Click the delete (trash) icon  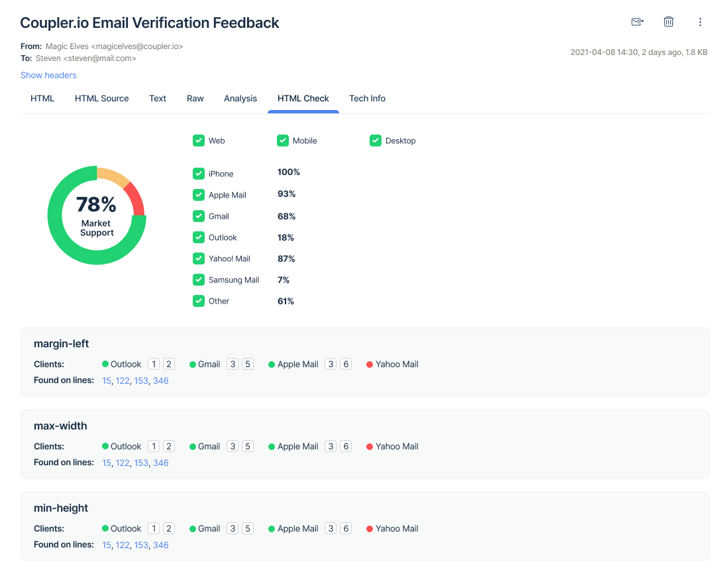pos(668,21)
